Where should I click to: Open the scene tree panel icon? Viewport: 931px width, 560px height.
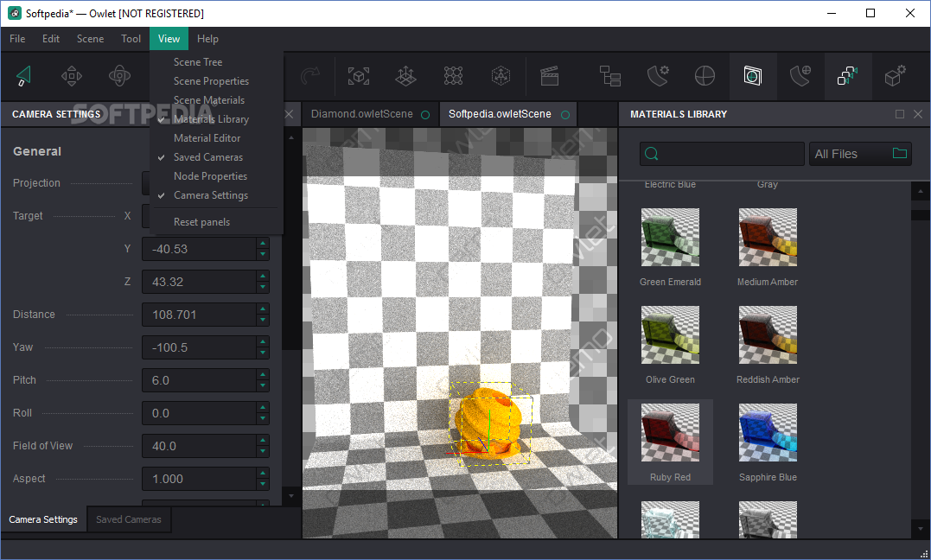(609, 76)
